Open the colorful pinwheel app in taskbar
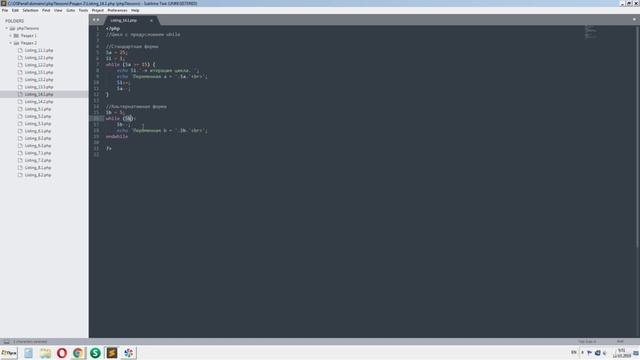The height and width of the screenshot is (360, 640). tap(129, 353)
